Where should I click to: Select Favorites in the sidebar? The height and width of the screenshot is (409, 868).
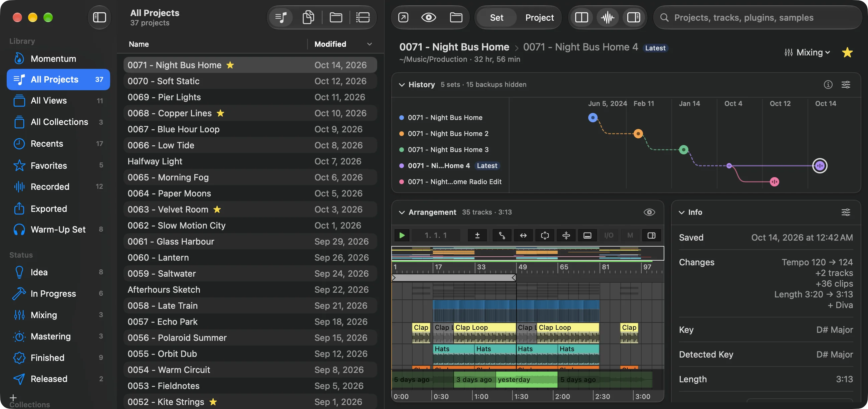pyautogui.click(x=58, y=165)
